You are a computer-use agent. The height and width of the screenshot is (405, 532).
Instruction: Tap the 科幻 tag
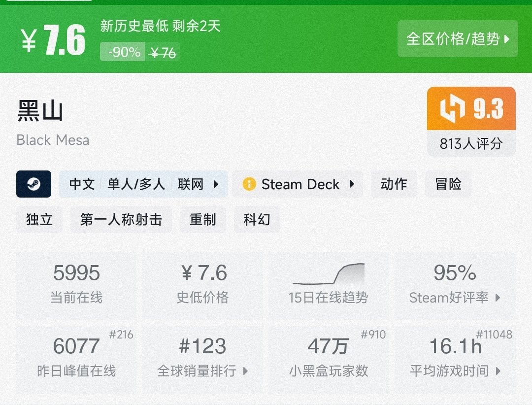pos(257,219)
